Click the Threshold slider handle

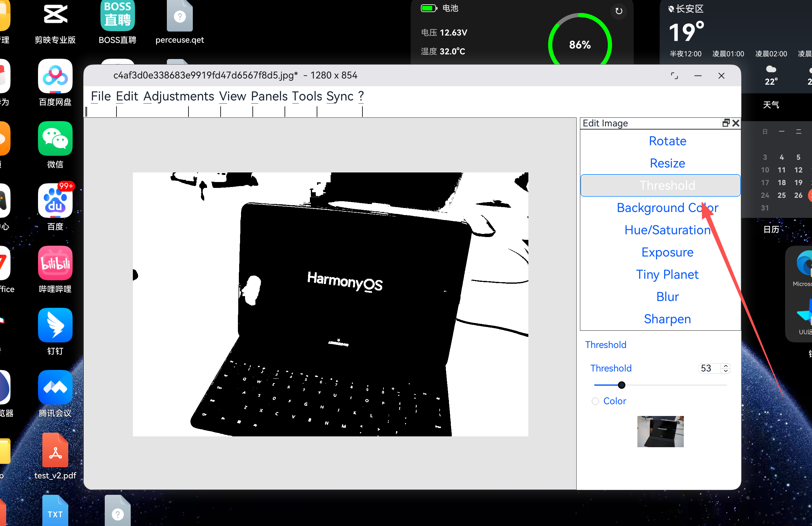tap(622, 385)
